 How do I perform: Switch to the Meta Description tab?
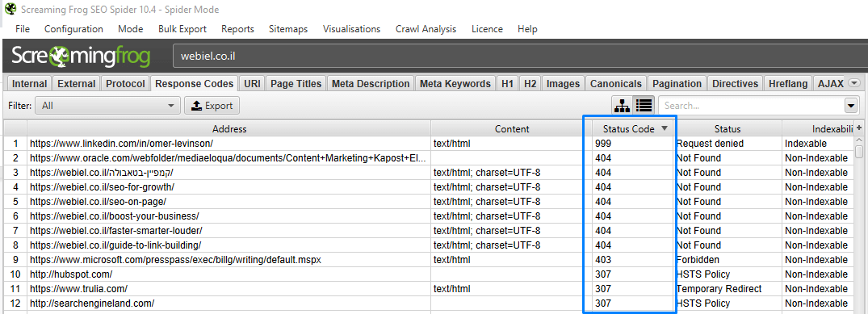(x=371, y=84)
